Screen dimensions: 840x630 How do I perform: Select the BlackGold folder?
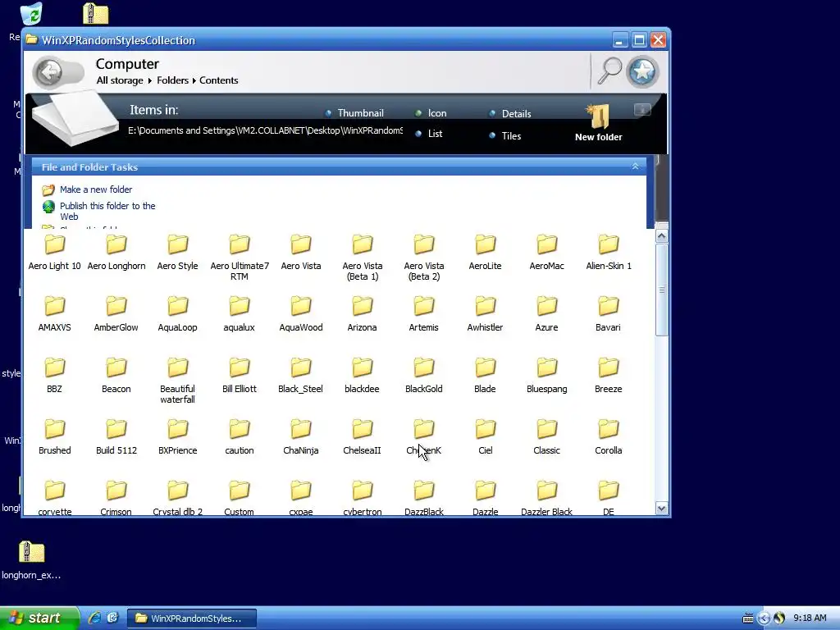coord(424,375)
